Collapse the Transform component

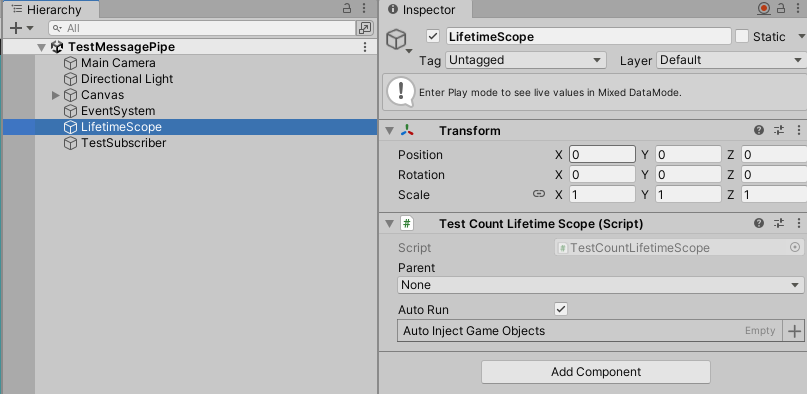point(390,131)
